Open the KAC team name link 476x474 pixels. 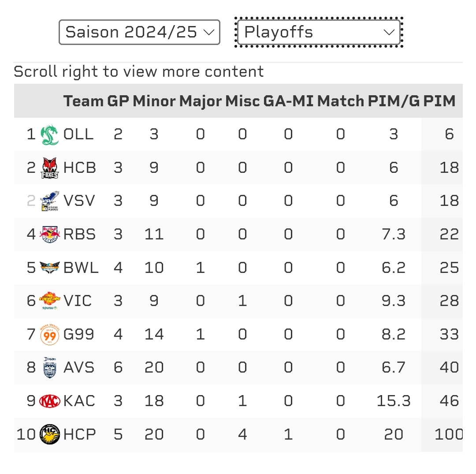click(79, 401)
